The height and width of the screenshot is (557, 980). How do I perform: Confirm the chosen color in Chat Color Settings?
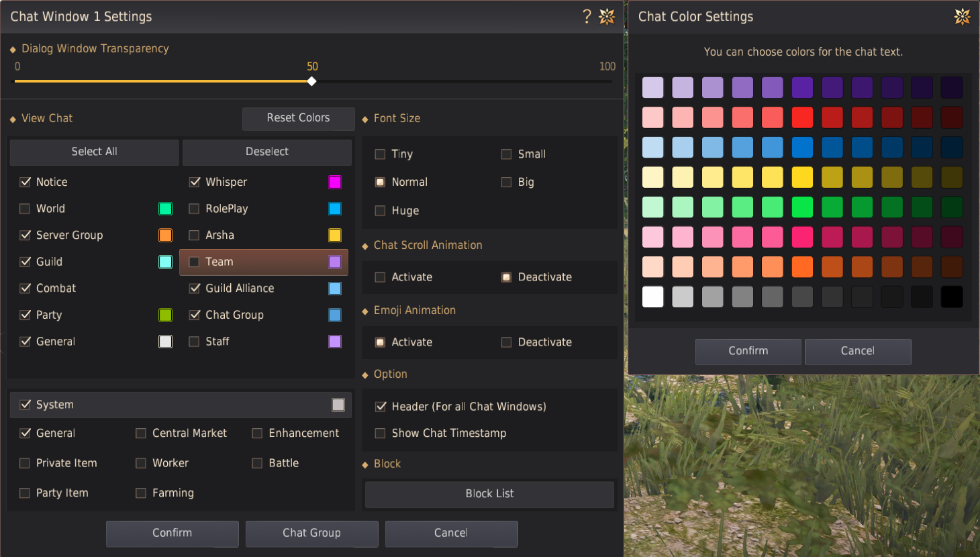748,351
